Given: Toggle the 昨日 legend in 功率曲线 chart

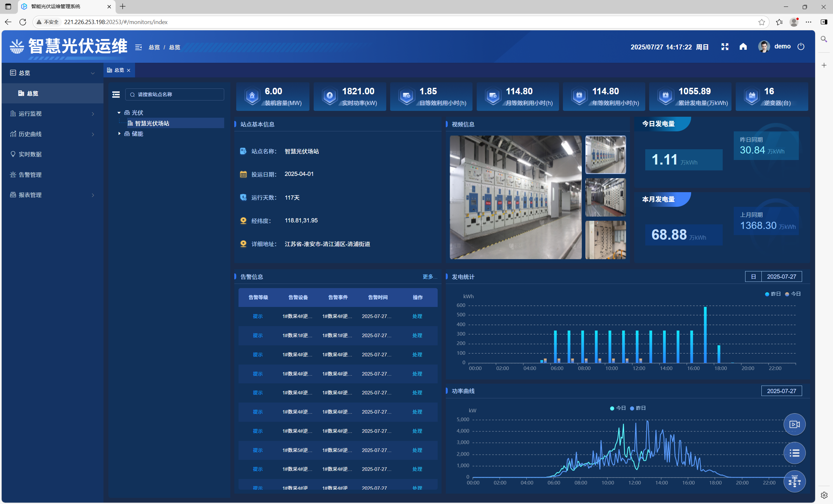Looking at the screenshot, I should pyautogui.click(x=637, y=408).
